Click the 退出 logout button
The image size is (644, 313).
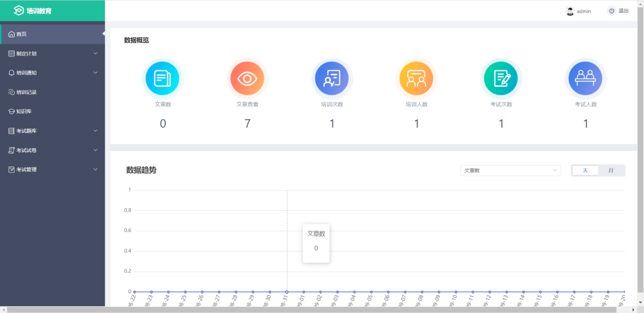click(618, 11)
